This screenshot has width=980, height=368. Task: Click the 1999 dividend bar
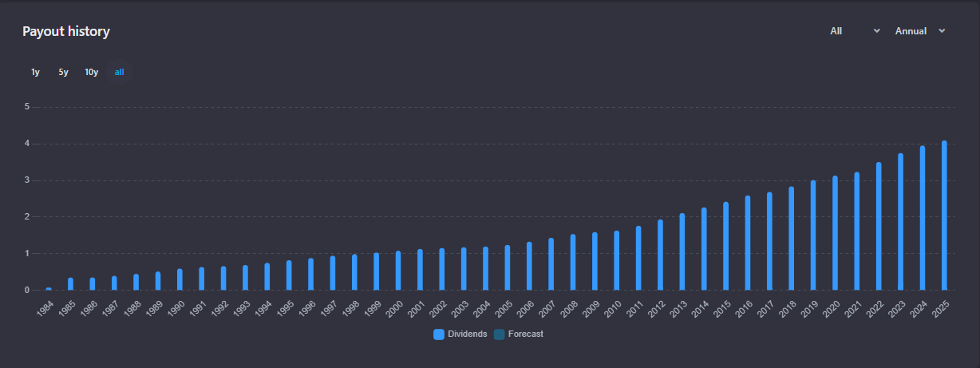point(376,271)
